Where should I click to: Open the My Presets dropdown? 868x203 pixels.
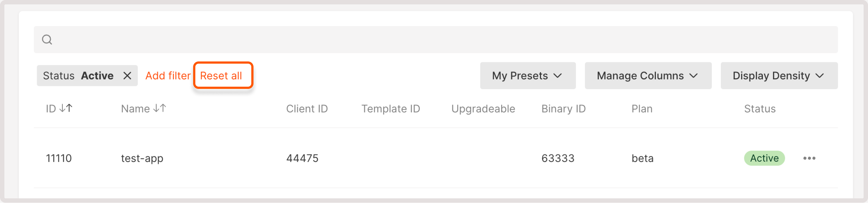pyautogui.click(x=528, y=76)
